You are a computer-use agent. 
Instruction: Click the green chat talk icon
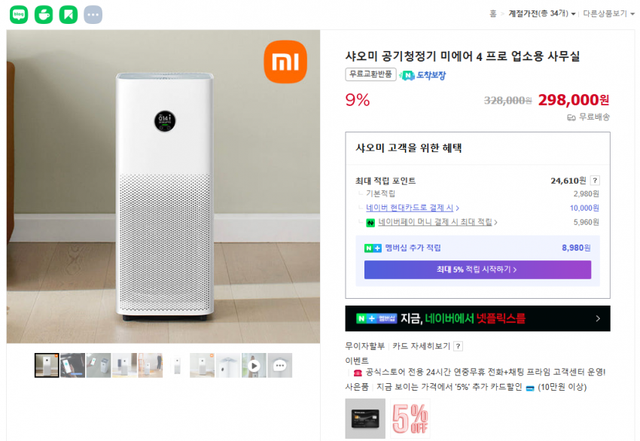[x=19, y=14]
